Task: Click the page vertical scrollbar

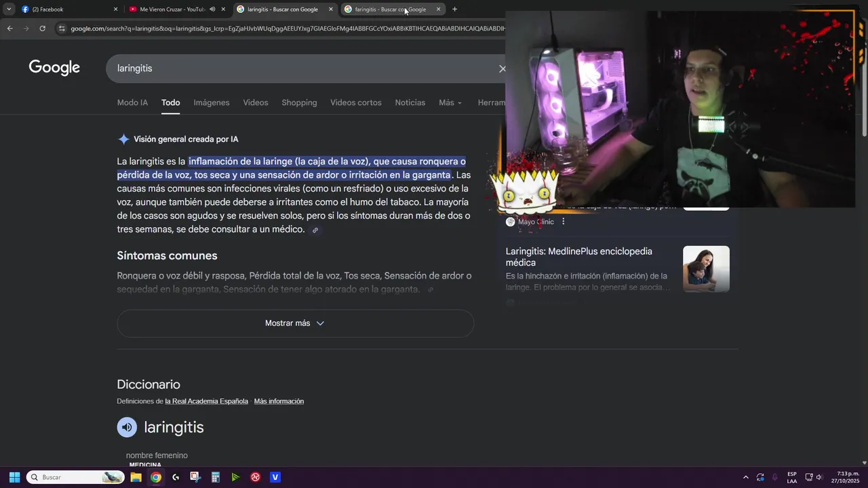Action: [x=864, y=87]
